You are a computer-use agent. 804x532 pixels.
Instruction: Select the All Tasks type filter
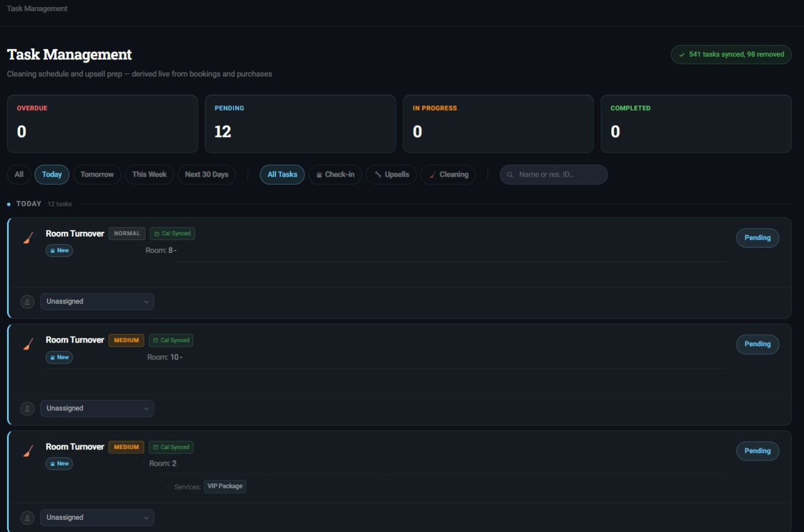tap(282, 175)
